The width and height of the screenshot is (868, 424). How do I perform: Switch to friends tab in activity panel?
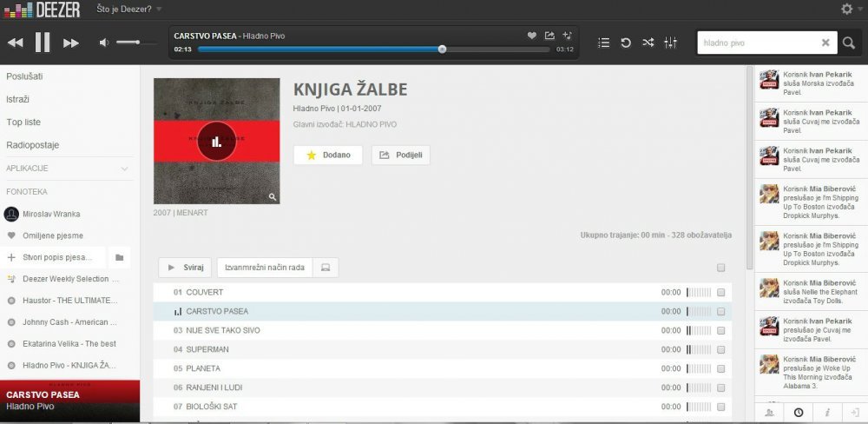[769, 413]
